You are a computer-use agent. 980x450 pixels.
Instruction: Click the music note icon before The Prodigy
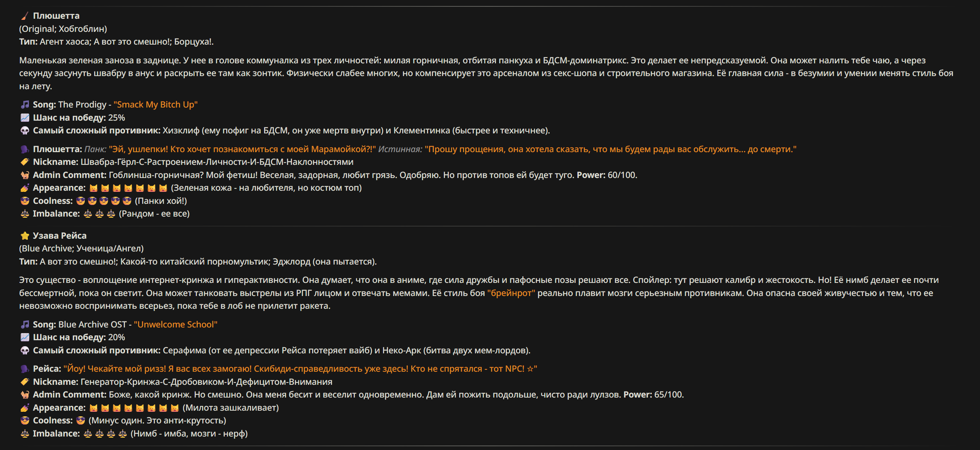25,105
